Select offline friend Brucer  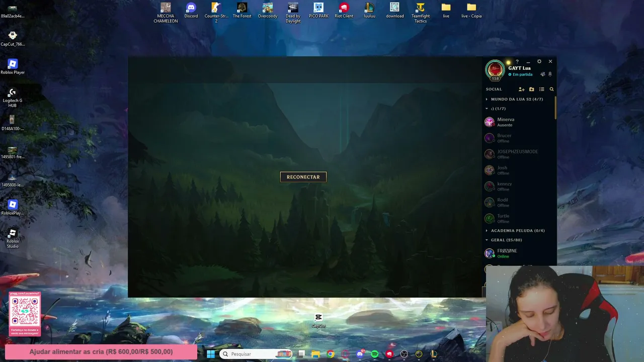pos(520,138)
